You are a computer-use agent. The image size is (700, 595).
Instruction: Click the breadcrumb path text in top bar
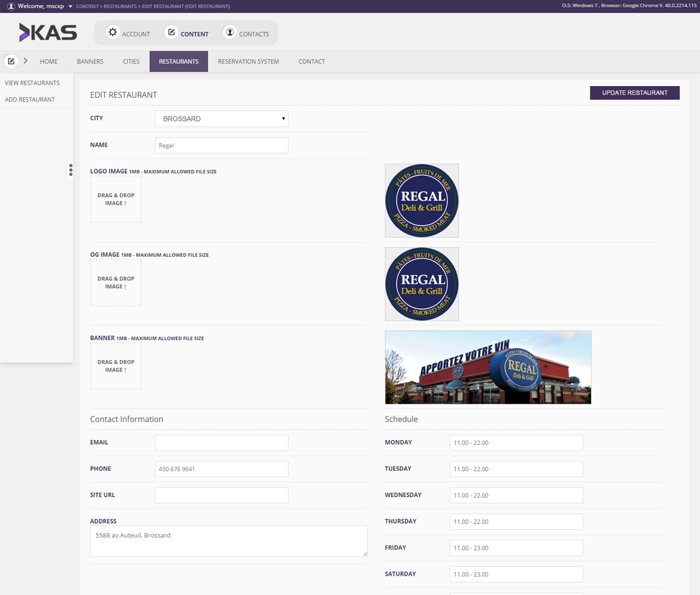pos(153,6)
